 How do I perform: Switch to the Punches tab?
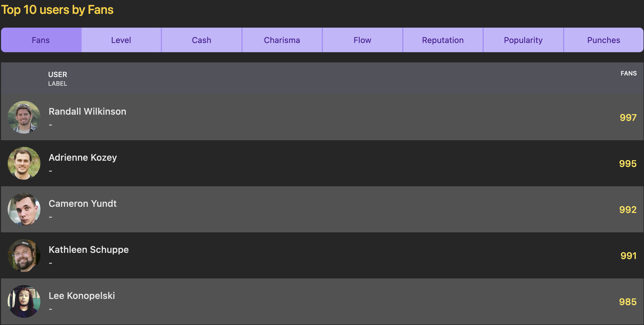pos(603,40)
